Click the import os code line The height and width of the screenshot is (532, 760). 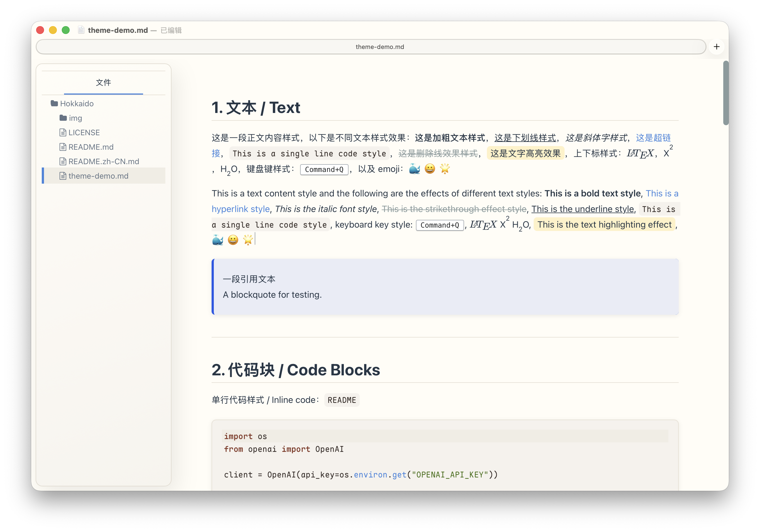tap(246, 436)
